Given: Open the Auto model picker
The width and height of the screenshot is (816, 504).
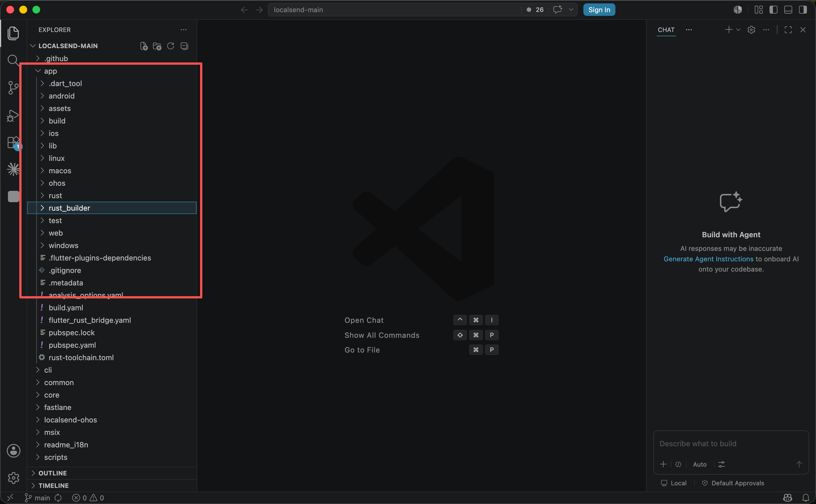Looking at the screenshot, I should (x=700, y=464).
